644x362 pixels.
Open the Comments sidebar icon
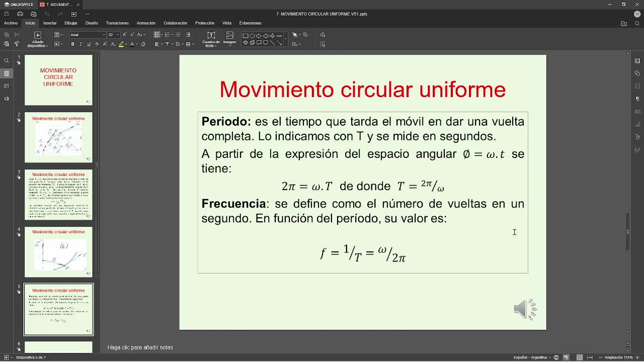pyautogui.click(x=7, y=86)
